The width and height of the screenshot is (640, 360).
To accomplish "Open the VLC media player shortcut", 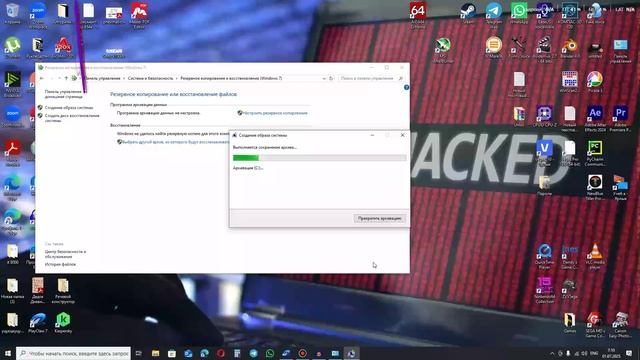I will click(x=595, y=255).
